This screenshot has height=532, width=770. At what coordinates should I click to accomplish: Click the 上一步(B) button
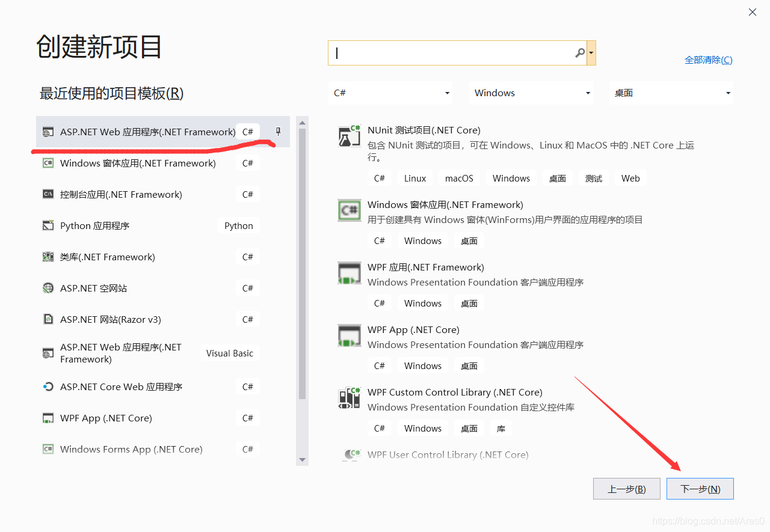tap(626, 488)
